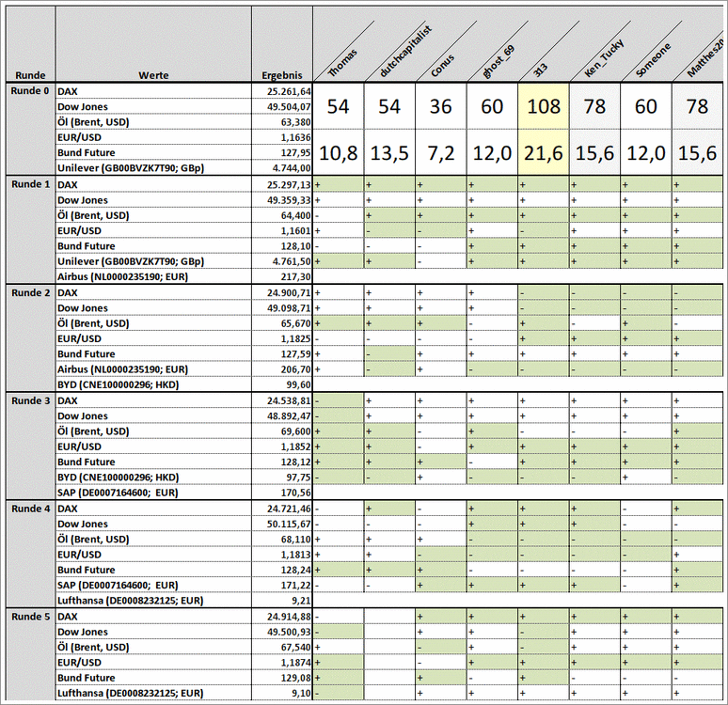Select the Conus column header
The width and height of the screenshot is (728, 705).
[x=442, y=65]
